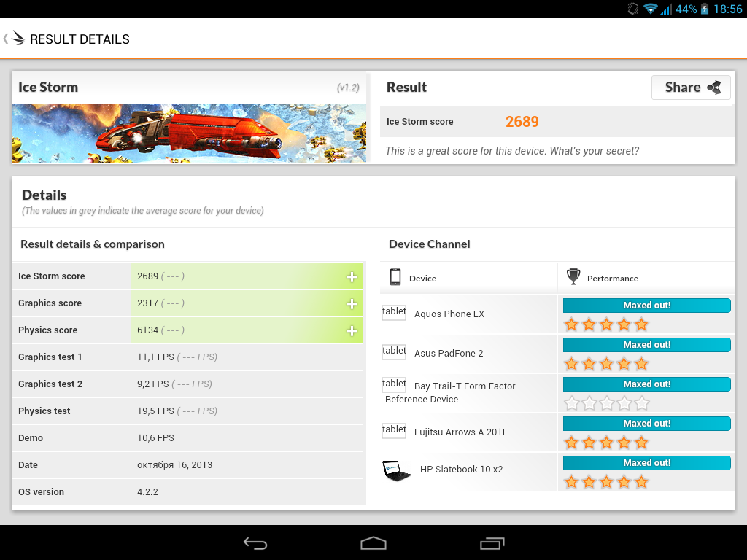
Task: Open the RESULT DETAILS header title
Action: (80, 39)
